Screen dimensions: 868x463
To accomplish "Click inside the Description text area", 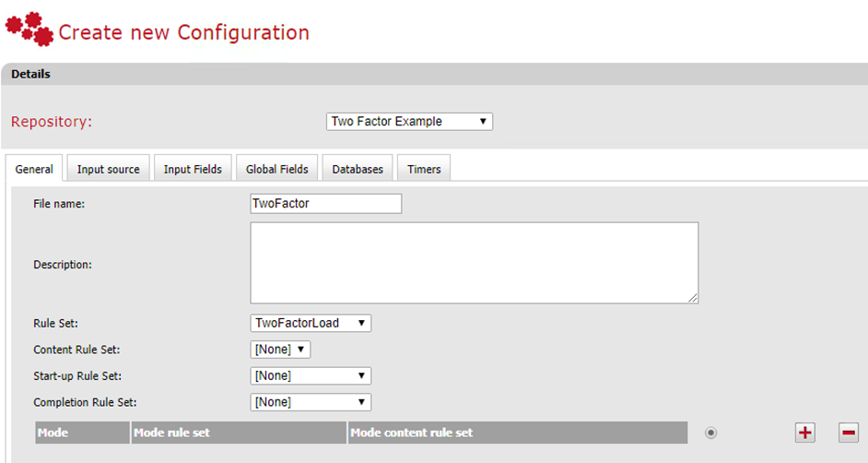I will (474, 262).
